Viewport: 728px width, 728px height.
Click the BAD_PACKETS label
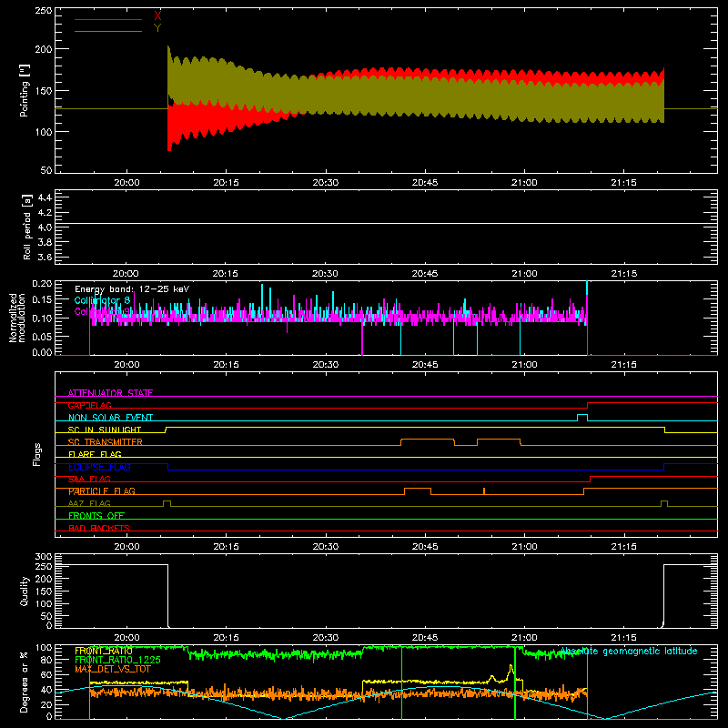pos(99,528)
